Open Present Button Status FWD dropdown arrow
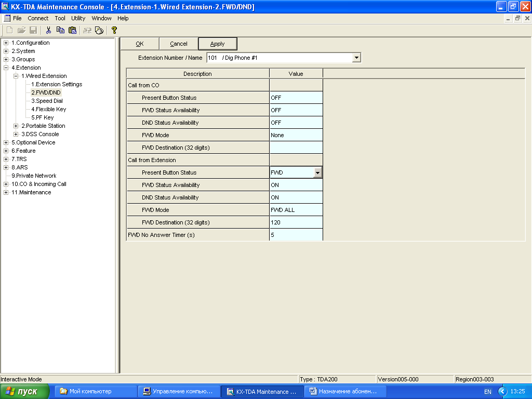The height and width of the screenshot is (399, 532). [x=317, y=172]
